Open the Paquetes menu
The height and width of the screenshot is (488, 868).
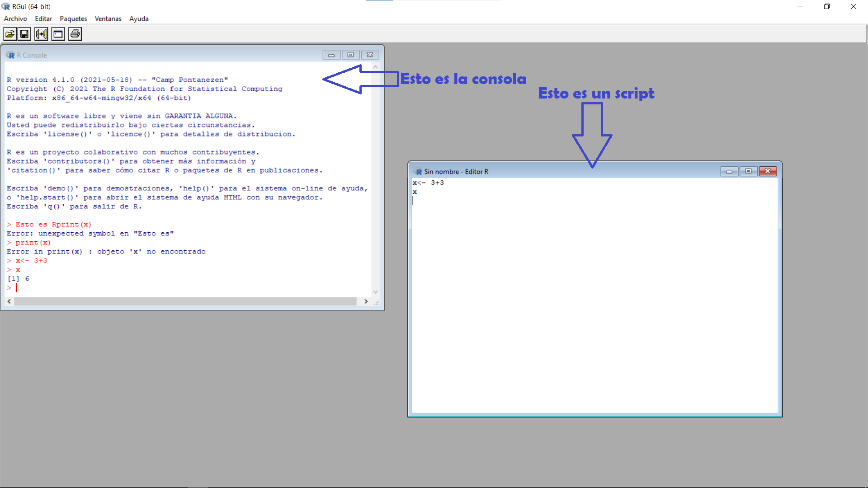point(73,19)
